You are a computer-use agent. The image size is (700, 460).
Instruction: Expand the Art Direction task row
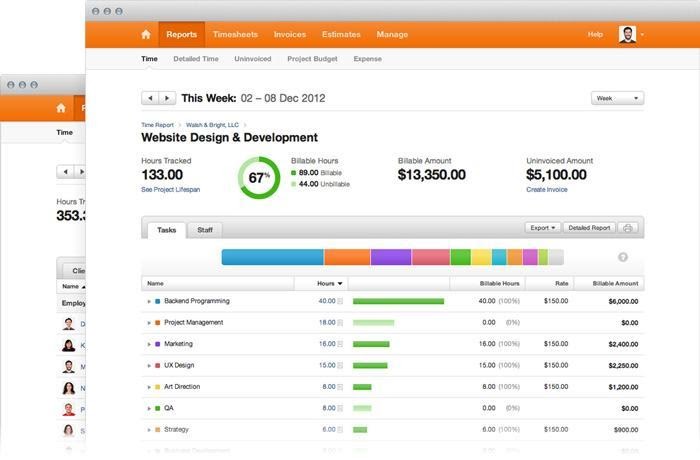pos(149,387)
